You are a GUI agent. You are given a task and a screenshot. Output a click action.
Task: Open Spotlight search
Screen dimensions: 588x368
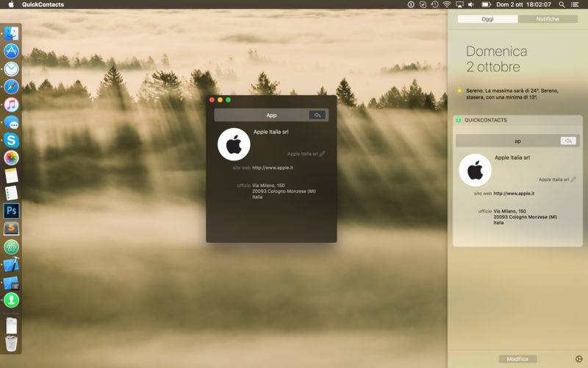(x=562, y=4)
